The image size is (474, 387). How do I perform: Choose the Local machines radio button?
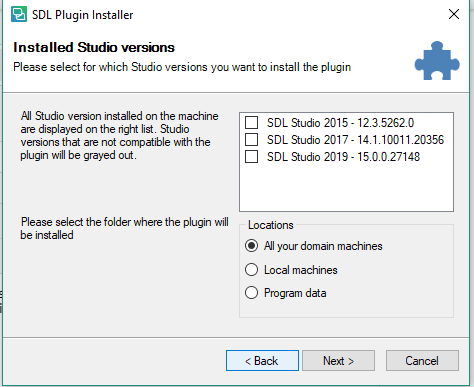coord(251,270)
